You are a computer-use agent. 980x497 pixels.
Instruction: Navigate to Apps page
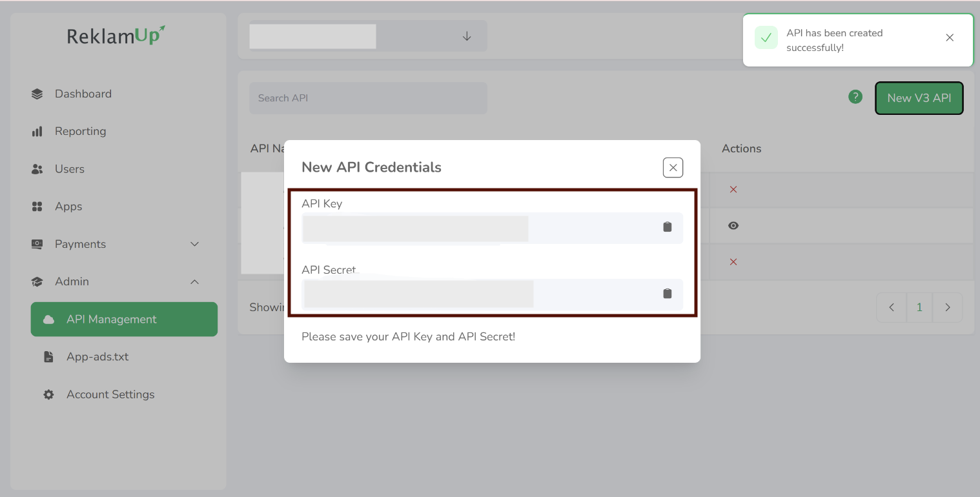click(68, 207)
